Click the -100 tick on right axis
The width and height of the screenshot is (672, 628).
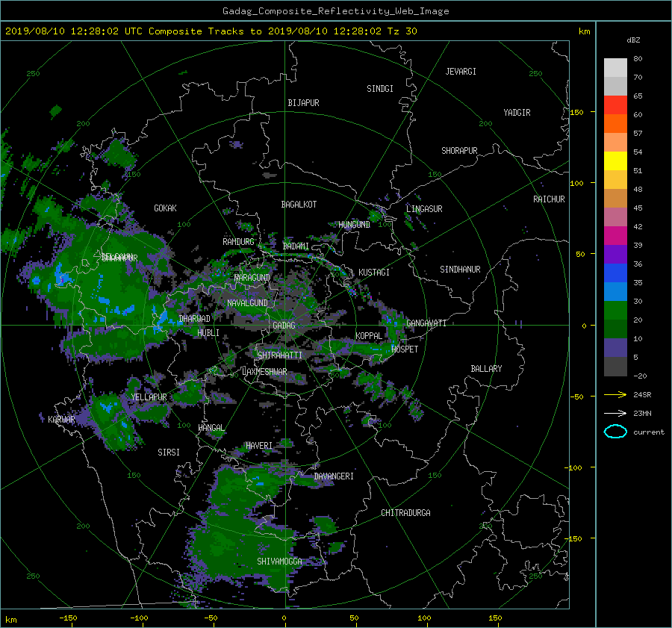tap(575, 467)
